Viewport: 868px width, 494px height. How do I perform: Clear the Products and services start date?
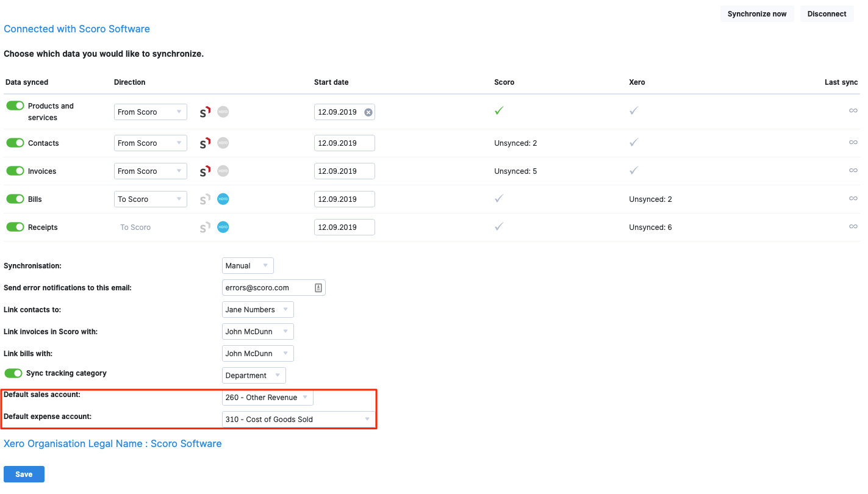(368, 112)
